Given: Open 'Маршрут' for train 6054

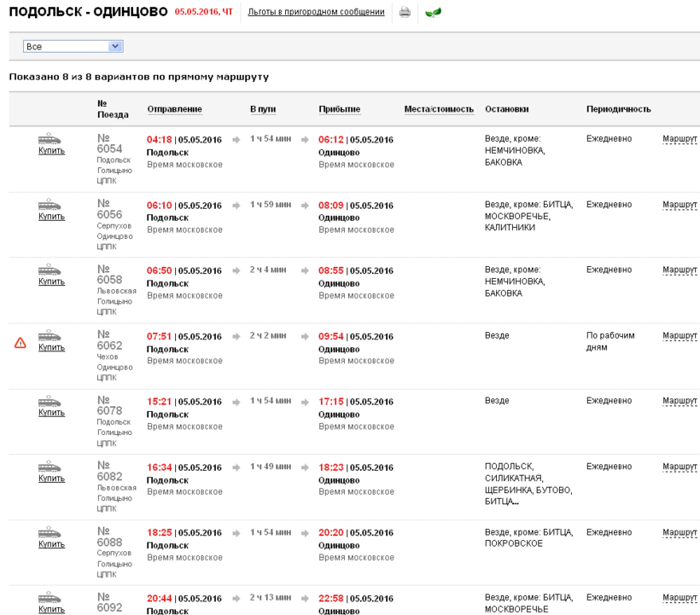Looking at the screenshot, I should click(680, 139).
